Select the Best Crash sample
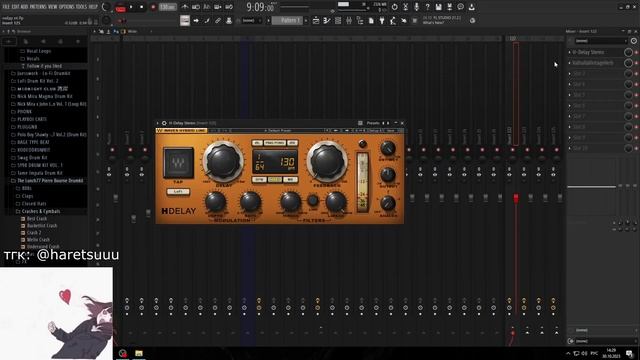Screen dimensions: 640x360 (37, 219)
